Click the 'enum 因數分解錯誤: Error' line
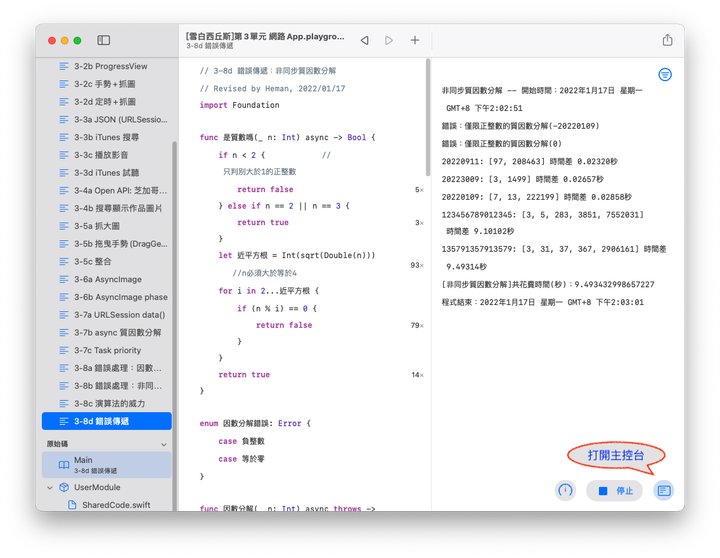 (255, 423)
